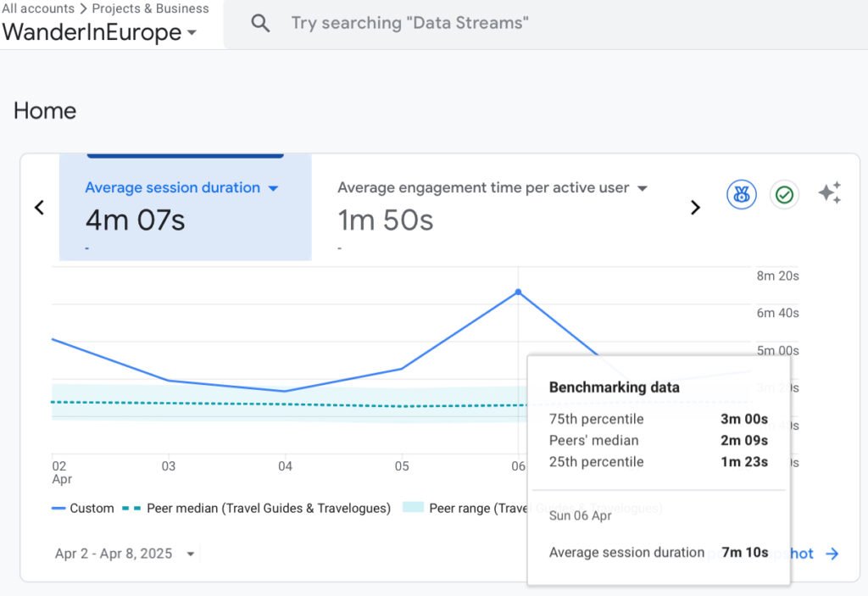Viewport: 868px width, 596px height.
Task: Click the Home page heading
Action: pos(45,111)
